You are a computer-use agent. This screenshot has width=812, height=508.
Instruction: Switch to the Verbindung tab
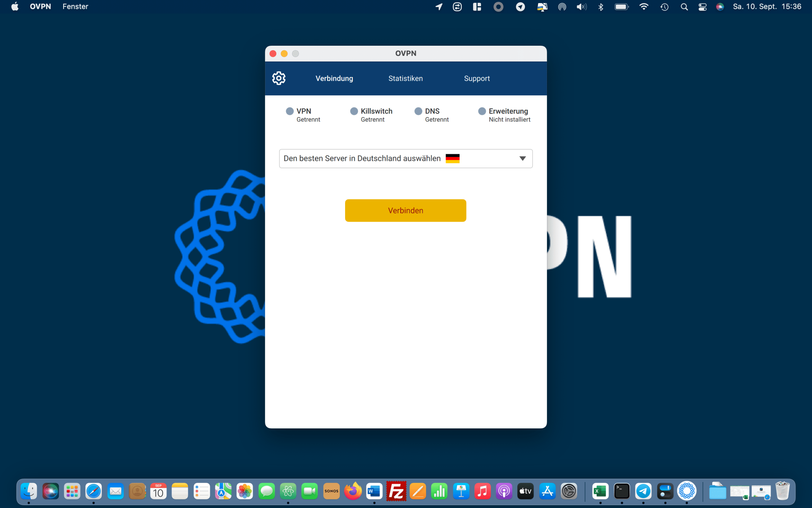[x=334, y=78]
